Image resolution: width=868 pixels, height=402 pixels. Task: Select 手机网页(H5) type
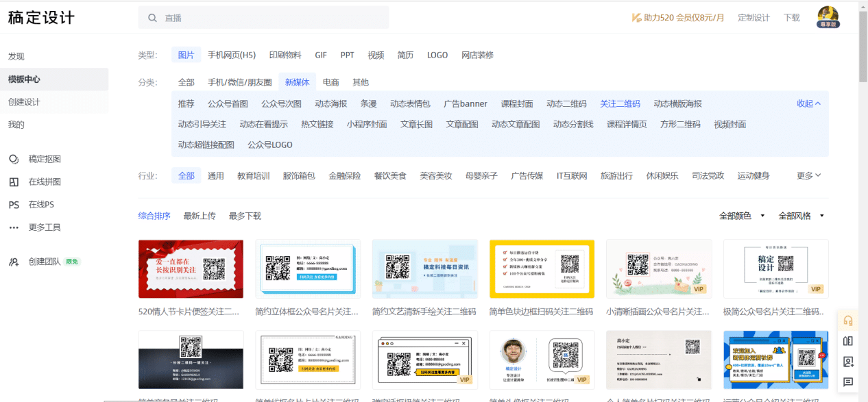coord(232,55)
